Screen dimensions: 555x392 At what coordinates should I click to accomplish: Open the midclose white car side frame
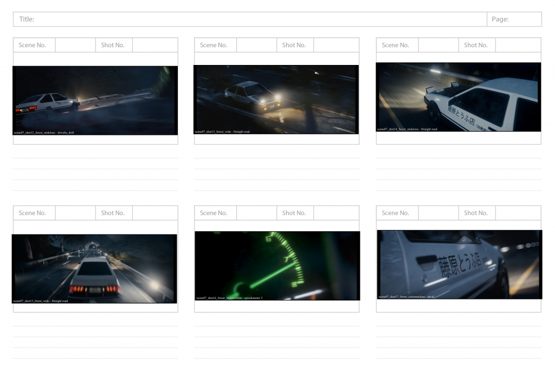click(x=459, y=97)
